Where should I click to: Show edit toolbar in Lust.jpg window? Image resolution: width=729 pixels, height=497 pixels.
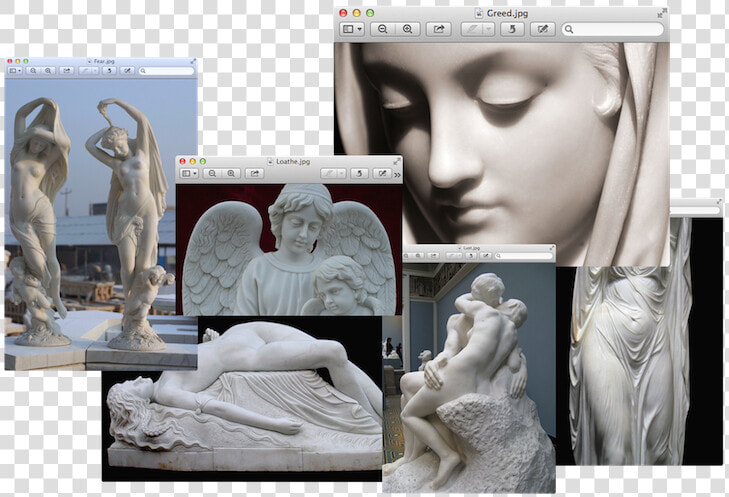485,256
